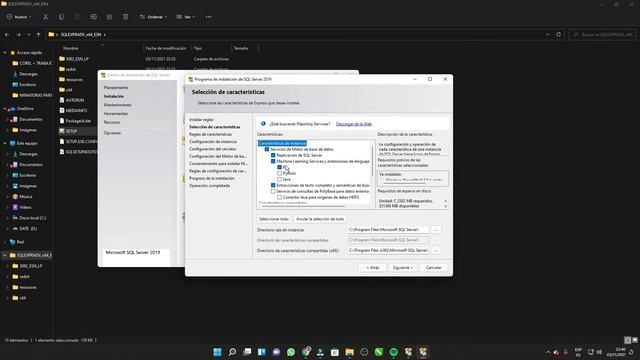This screenshot has width=640, height=360.
Task: Open File Explorer from the taskbar
Action: click(349, 352)
